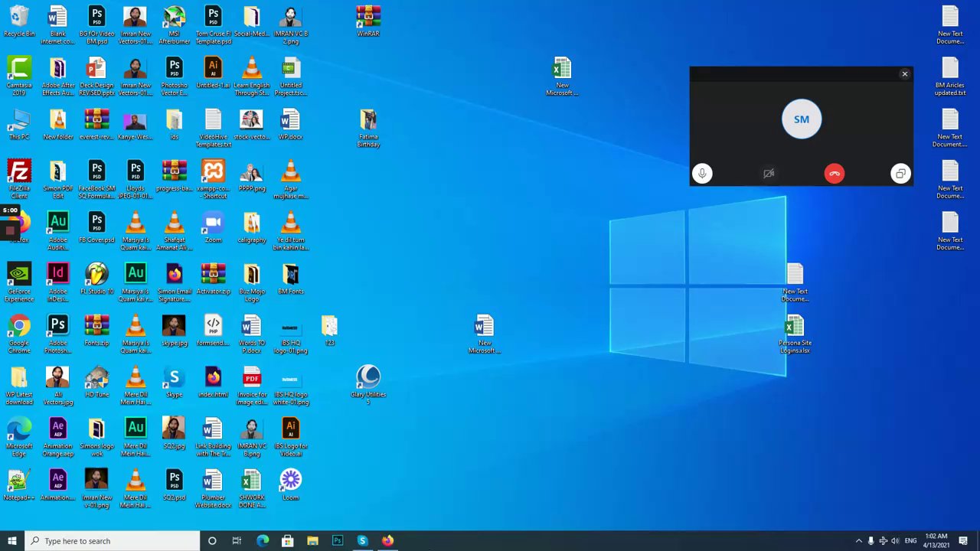The width and height of the screenshot is (980, 551).
Task: Restore the call window to full view
Action: coord(900,174)
